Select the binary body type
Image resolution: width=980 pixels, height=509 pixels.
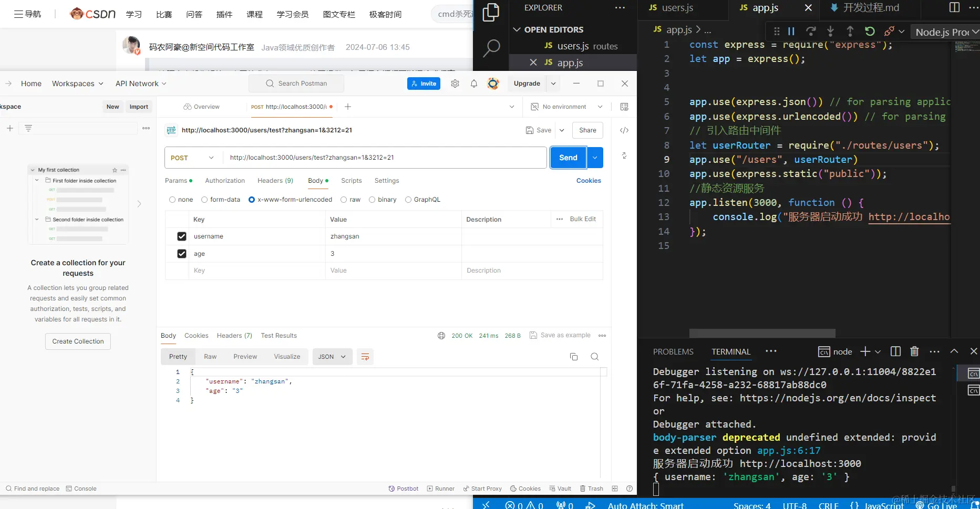pos(372,200)
